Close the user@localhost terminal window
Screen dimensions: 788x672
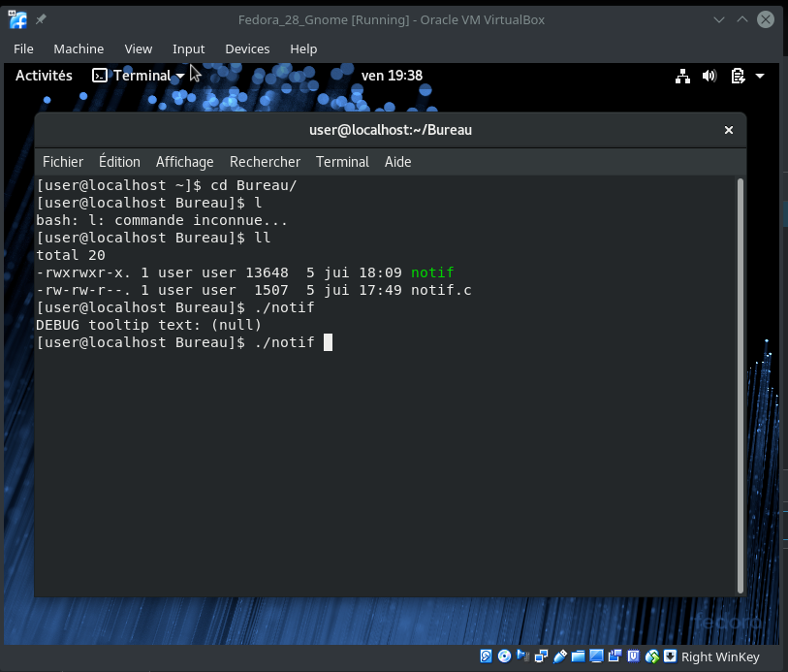click(729, 130)
